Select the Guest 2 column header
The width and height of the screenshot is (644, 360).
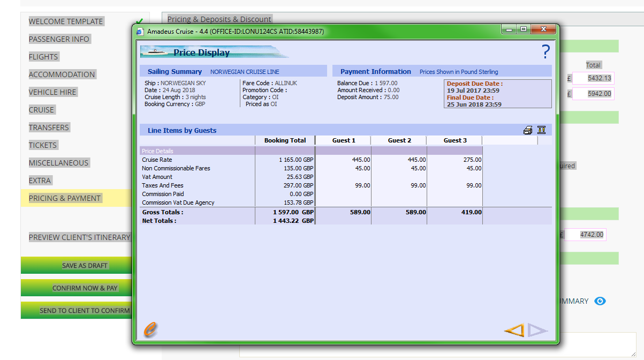pyautogui.click(x=399, y=140)
